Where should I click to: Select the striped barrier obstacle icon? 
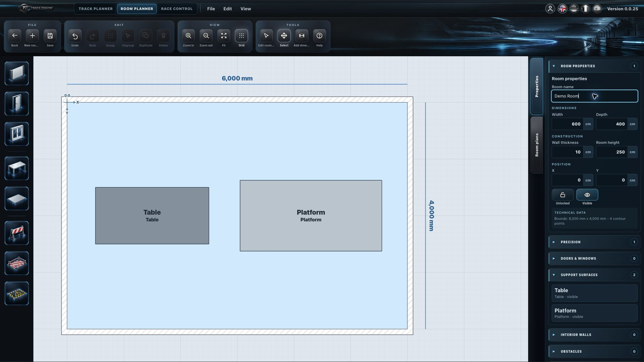17,233
